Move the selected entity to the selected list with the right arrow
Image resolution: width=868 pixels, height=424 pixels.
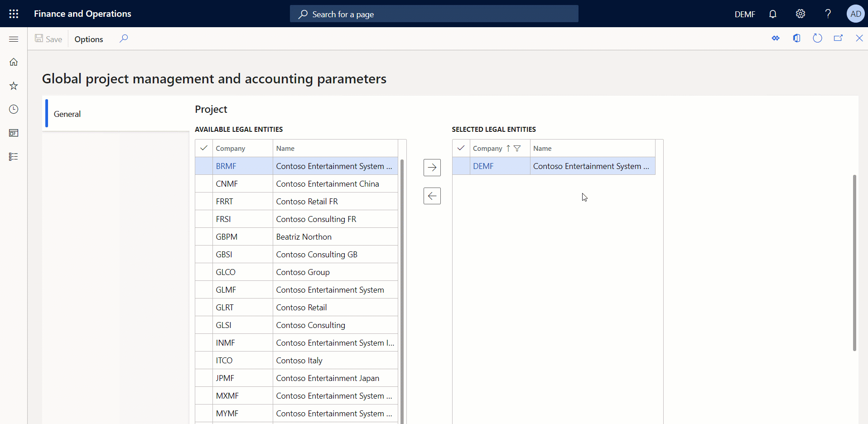click(x=432, y=168)
